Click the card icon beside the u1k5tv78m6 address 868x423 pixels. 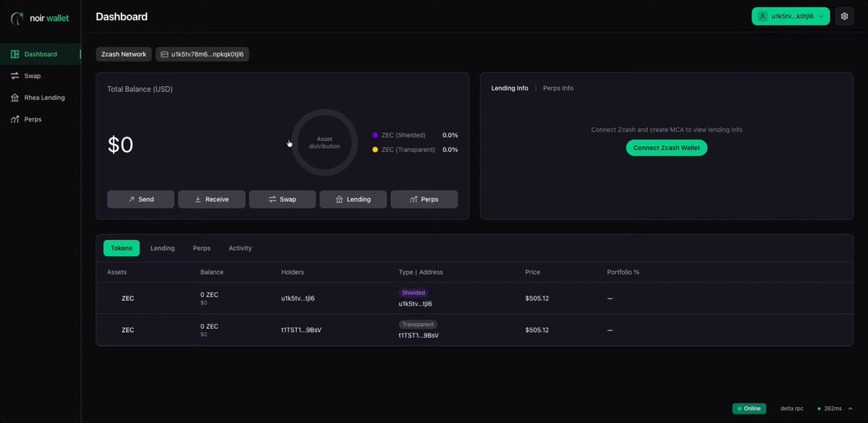(164, 54)
